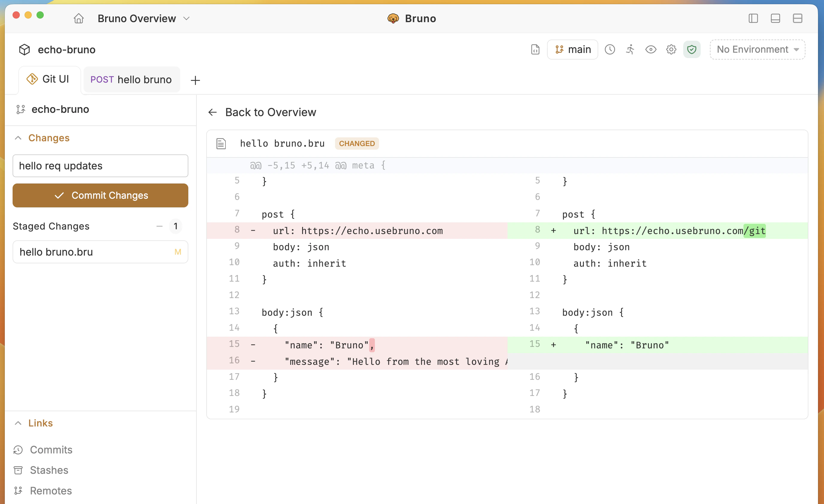
Task: Collapse the Changes section
Action: coord(18,138)
